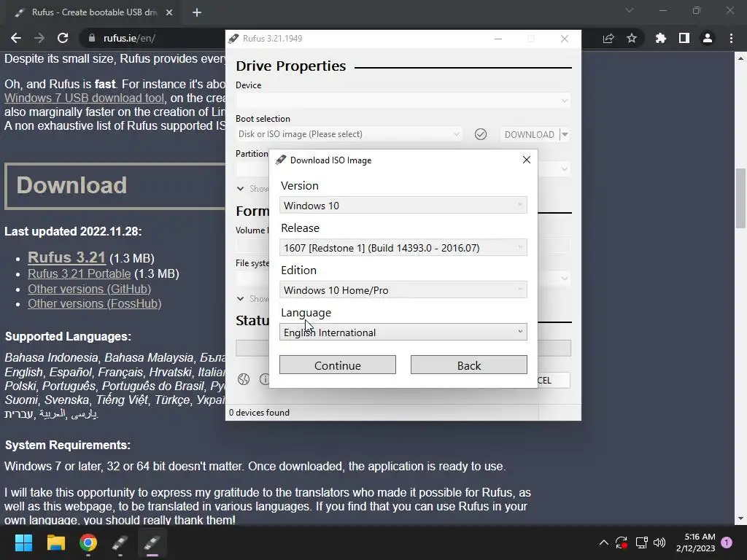Image resolution: width=747 pixels, height=560 pixels.
Task: Close the Rufus browser tab
Action: click(169, 12)
